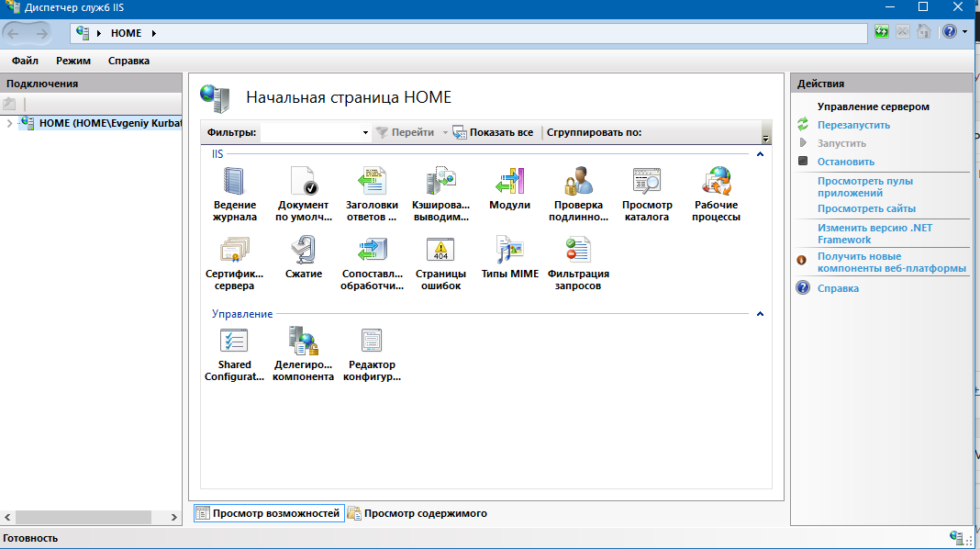Click the back navigation arrow
Viewport: 980px width, 549px height.
pyautogui.click(x=13, y=33)
